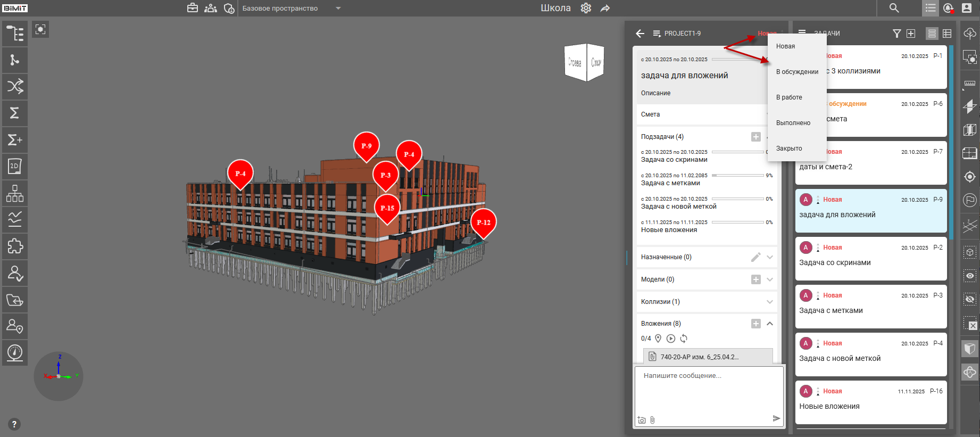Screen dimensions: 980x437
Task: Click the puzzle piece plugins icon
Action: pos(15,246)
